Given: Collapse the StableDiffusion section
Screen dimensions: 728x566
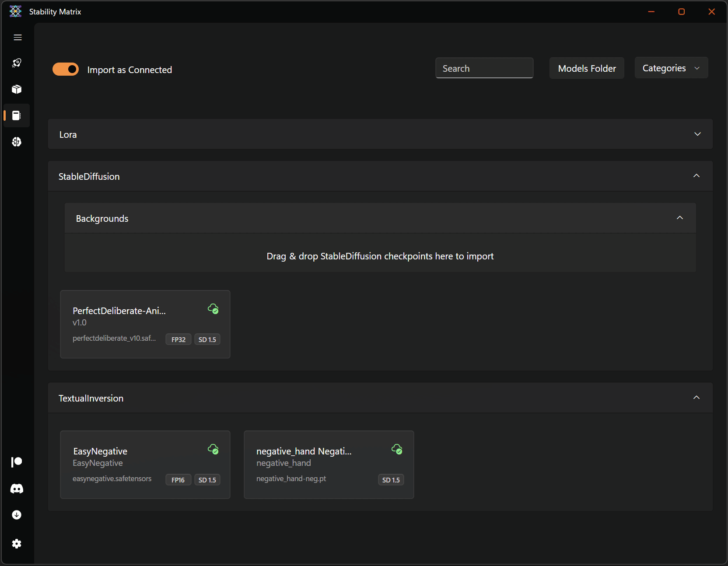Looking at the screenshot, I should tap(696, 176).
